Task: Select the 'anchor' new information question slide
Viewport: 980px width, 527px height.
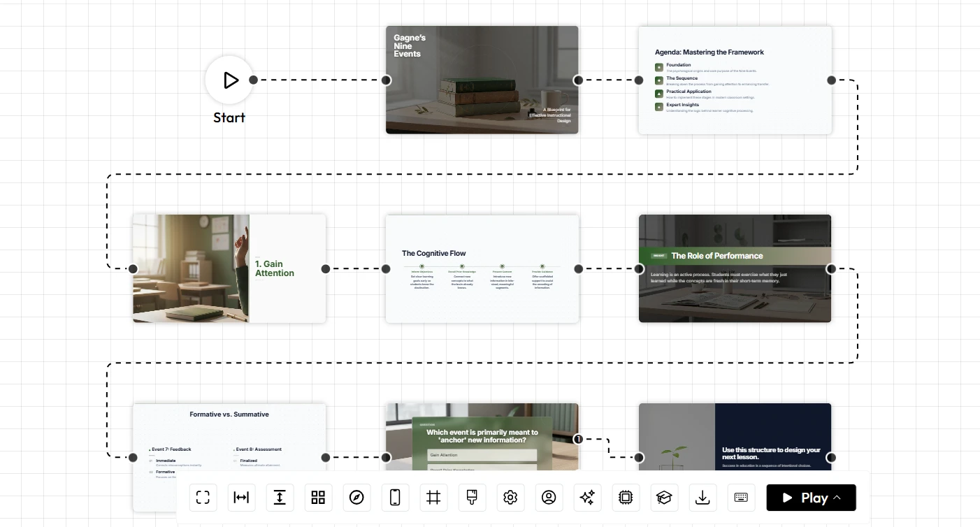Action: click(482, 437)
